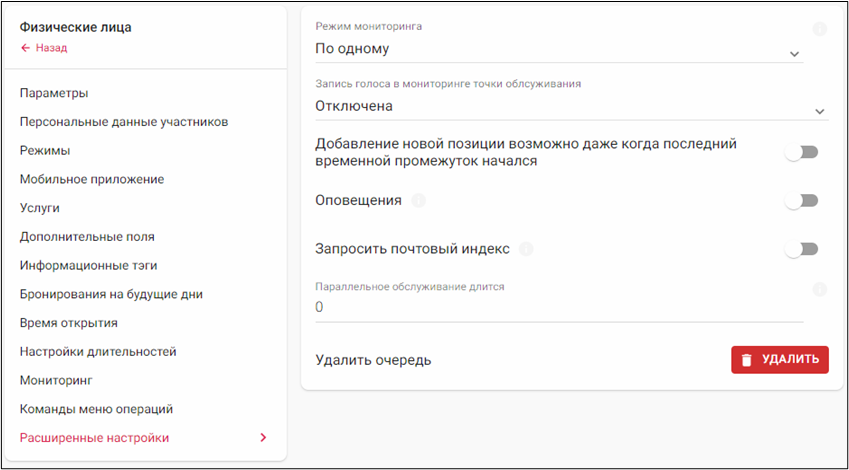Click Параллельное обслуживание длится input field

tap(558, 308)
